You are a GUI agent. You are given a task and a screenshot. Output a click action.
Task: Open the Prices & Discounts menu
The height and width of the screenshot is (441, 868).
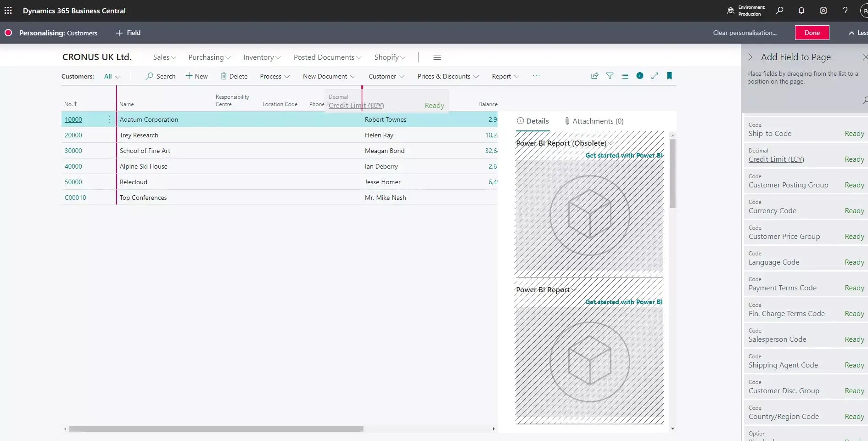tap(448, 76)
